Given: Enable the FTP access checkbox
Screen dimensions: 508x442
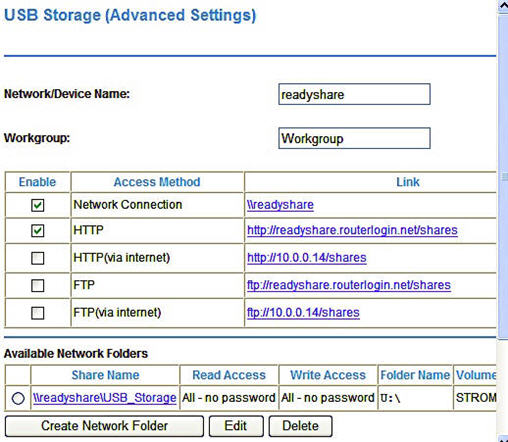Looking at the screenshot, I should coord(37,285).
